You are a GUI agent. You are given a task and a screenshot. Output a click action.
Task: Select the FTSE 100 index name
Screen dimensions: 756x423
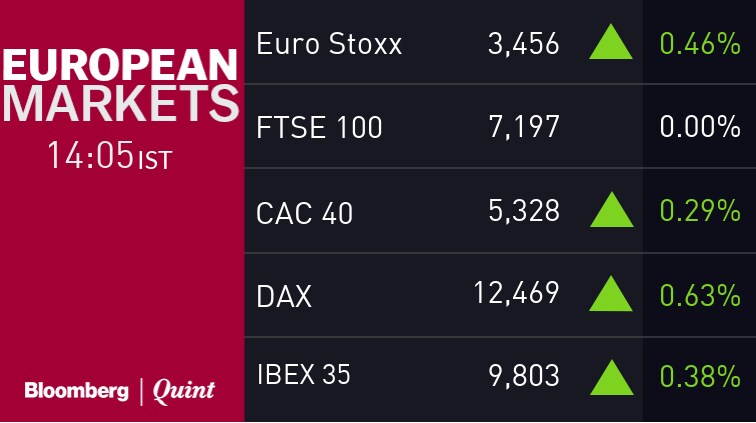click(319, 128)
